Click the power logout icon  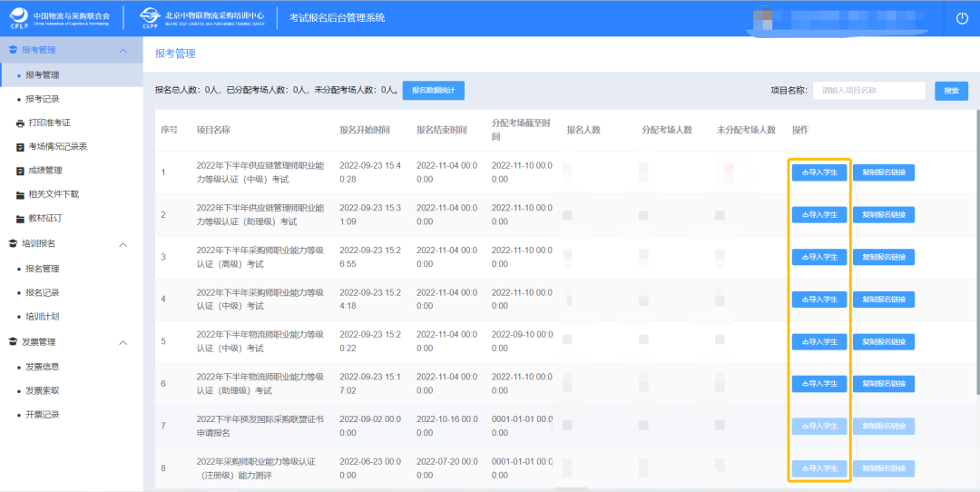[962, 18]
